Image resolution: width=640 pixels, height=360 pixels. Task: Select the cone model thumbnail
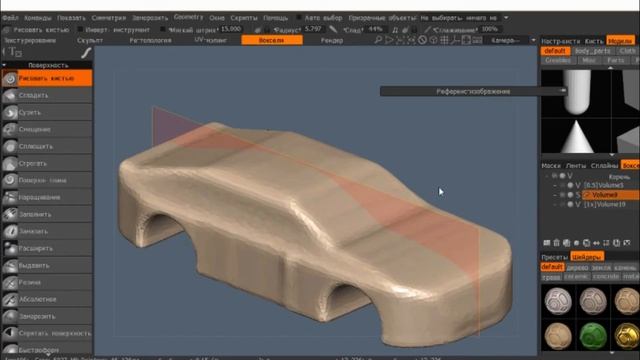[x=576, y=136]
